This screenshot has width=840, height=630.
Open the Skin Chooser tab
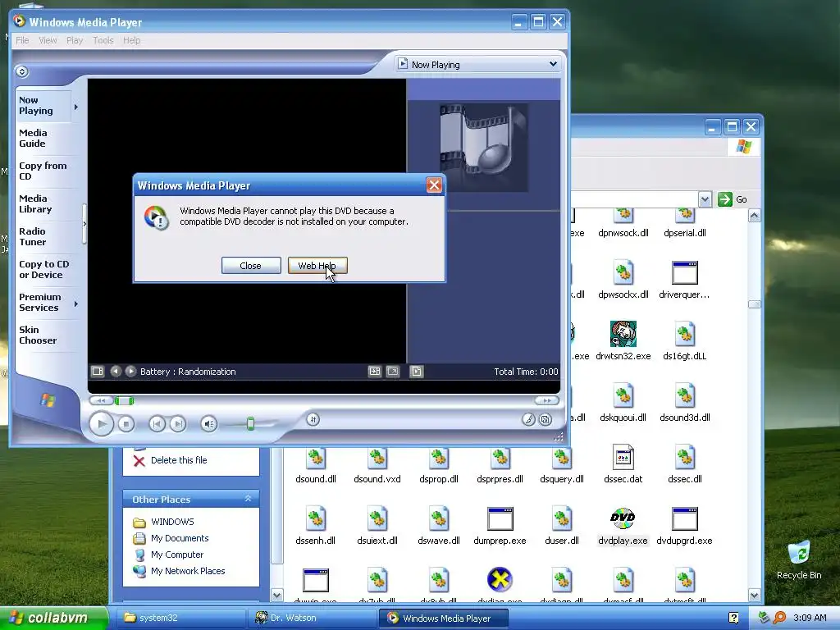click(x=43, y=335)
